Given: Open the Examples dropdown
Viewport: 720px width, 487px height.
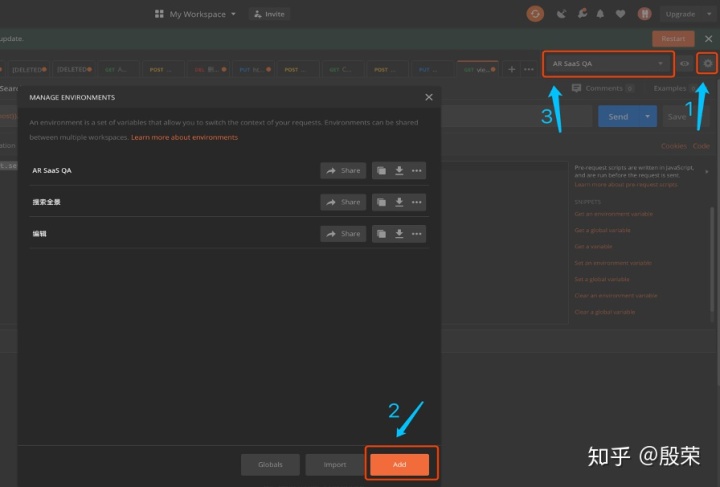Looking at the screenshot, I should [674, 88].
